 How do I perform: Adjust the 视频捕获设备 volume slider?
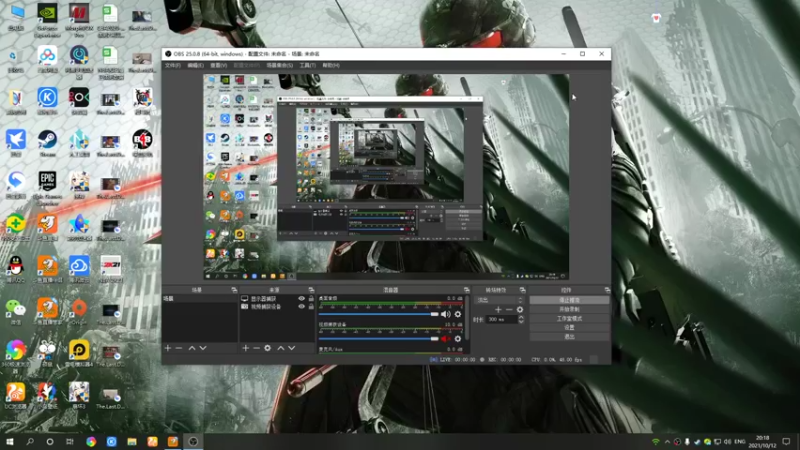tap(379, 339)
